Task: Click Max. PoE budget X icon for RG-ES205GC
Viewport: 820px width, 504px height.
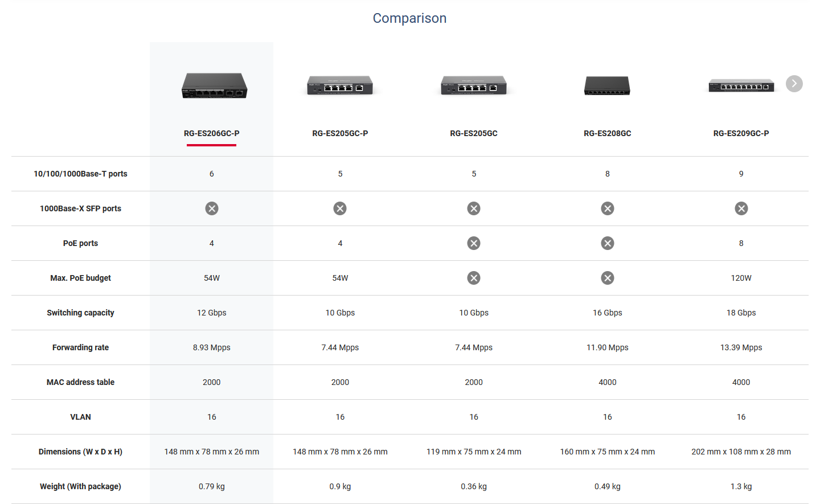Action: [x=474, y=278]
